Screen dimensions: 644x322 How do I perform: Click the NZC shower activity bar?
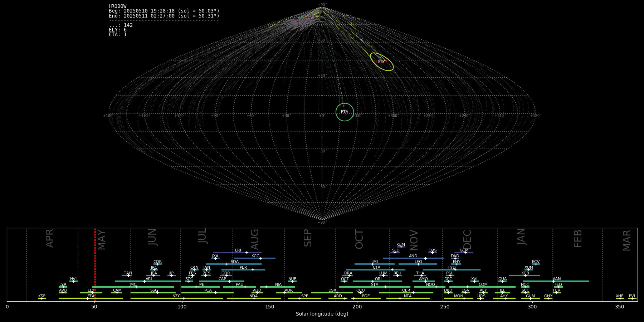pyautogui.click(x=177, y=298)
